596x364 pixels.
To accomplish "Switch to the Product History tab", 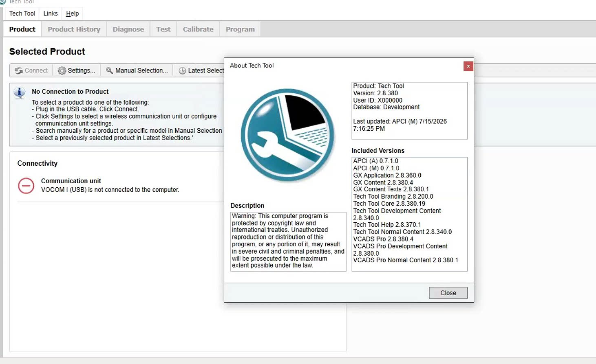I will [74, 29].
